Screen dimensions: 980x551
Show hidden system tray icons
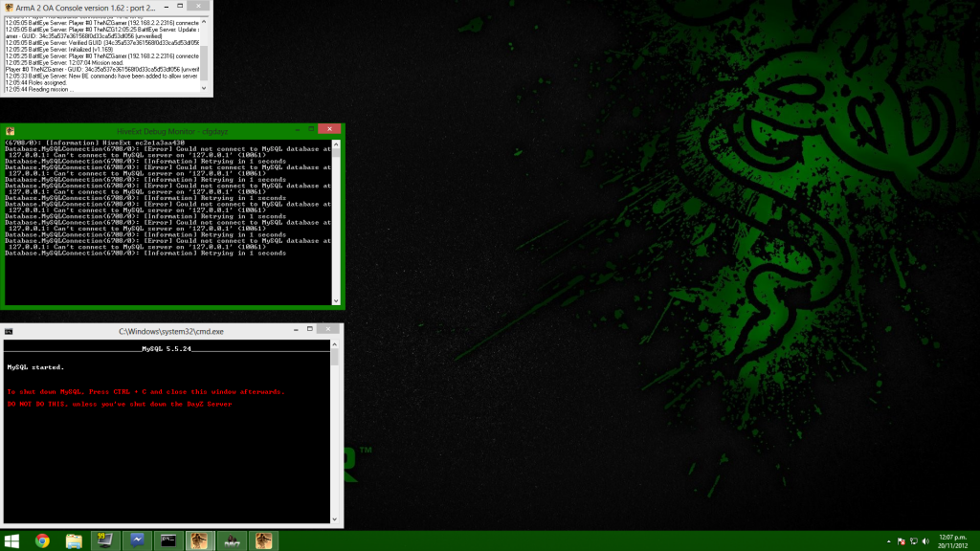click(x=889, y=541)
